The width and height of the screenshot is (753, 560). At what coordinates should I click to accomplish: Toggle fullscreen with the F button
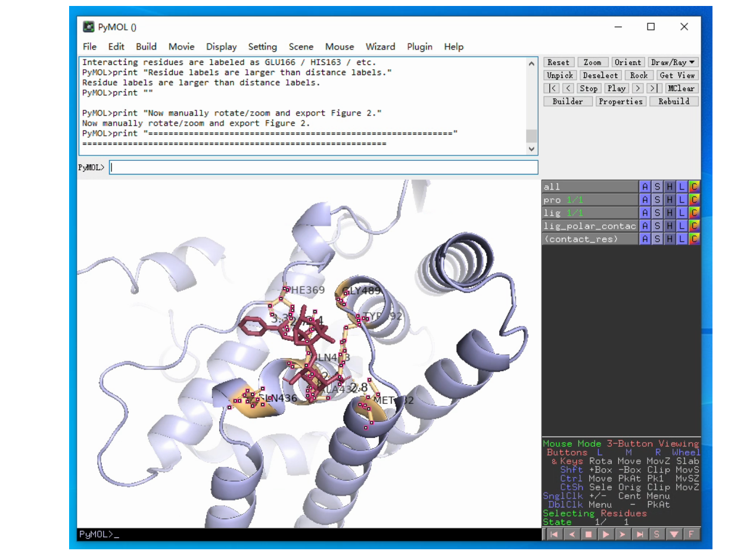[691, 534]
